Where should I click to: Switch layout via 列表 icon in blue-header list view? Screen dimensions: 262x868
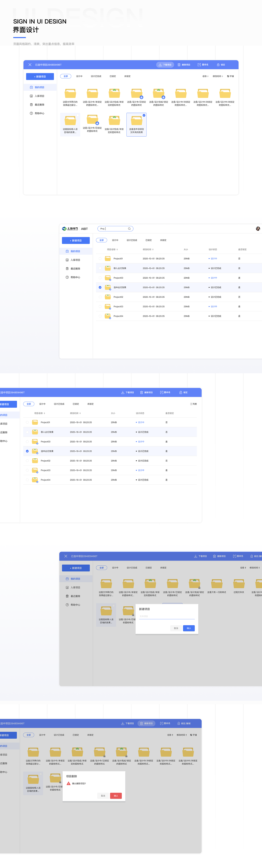[x=193, y=404]
